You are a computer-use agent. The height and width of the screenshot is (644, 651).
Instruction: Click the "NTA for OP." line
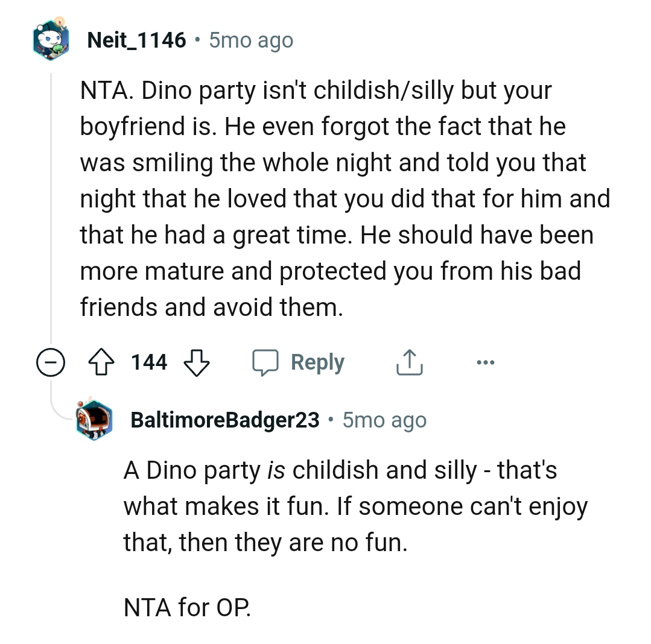click(x=187, y=607)
